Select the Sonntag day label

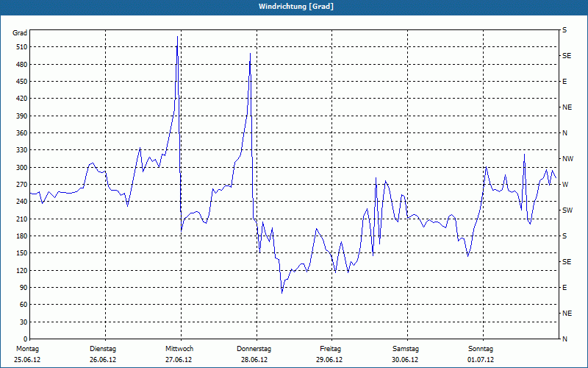click(481, 349)
